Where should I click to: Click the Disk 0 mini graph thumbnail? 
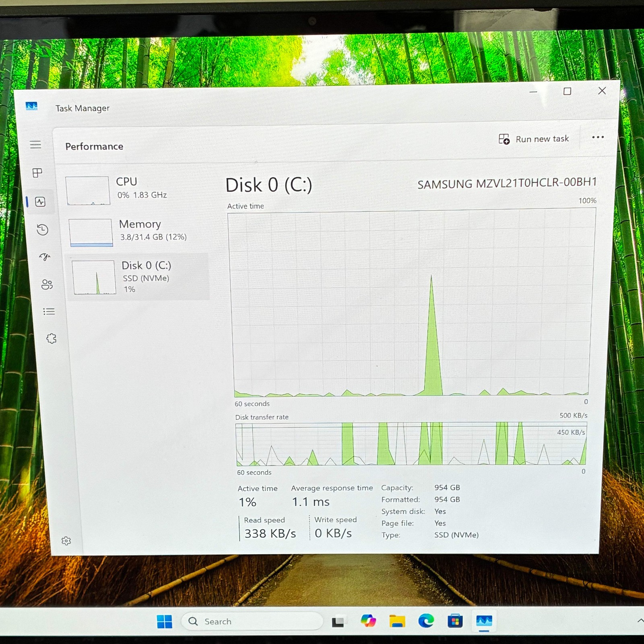coord(94,277)
